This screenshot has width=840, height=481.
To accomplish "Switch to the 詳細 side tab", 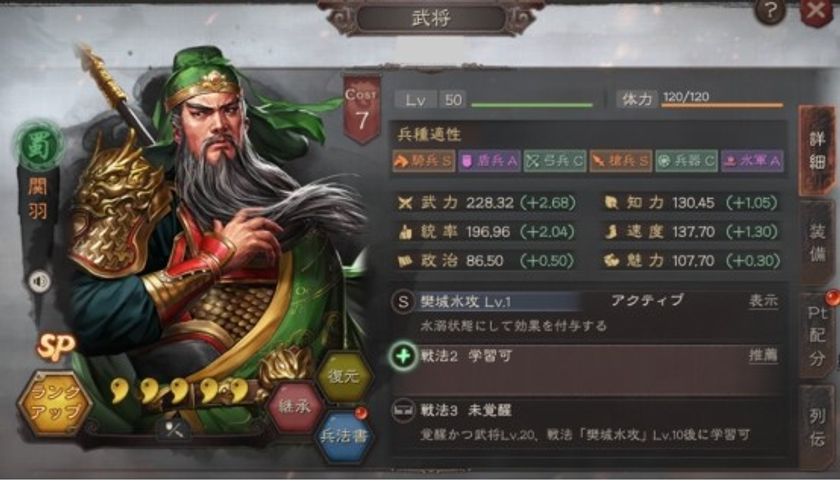I will (816, 151).
